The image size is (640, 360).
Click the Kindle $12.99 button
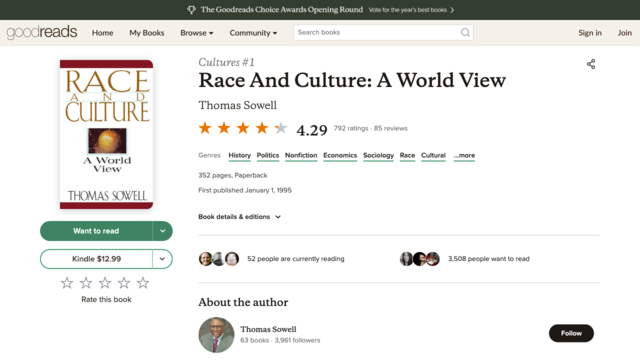(96, 259)
